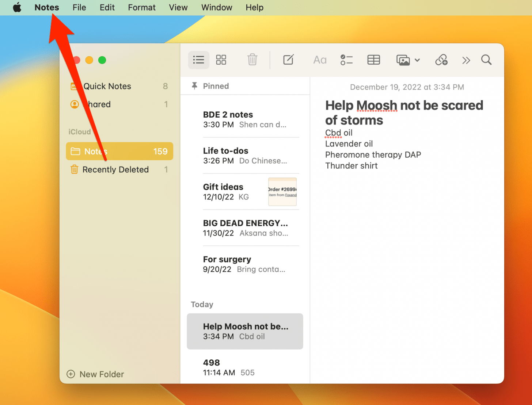Screen dimensions: 532x405
Task: Create a new note with the compose icon
Action: coord(288,60)
